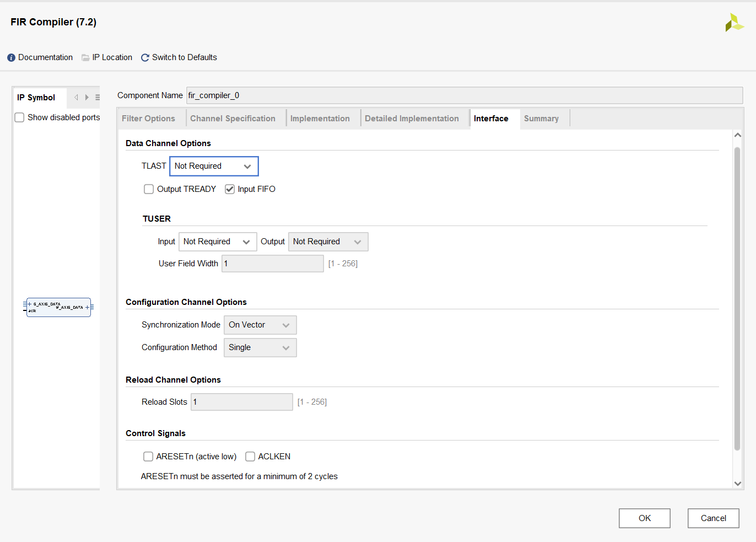Click the IP Location folder icon

tap(85, 57)
